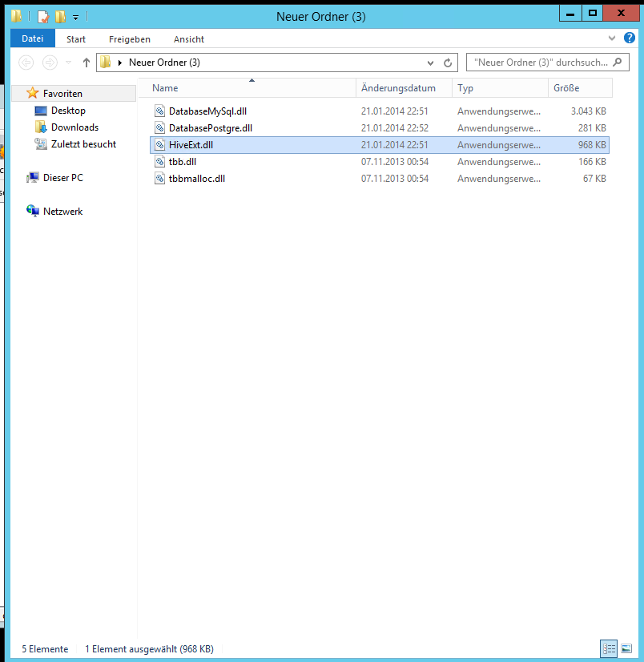The height and width of the screenshot is (662, 644).
Task: Sort by the Typ column header
Action: click(500, 88)
